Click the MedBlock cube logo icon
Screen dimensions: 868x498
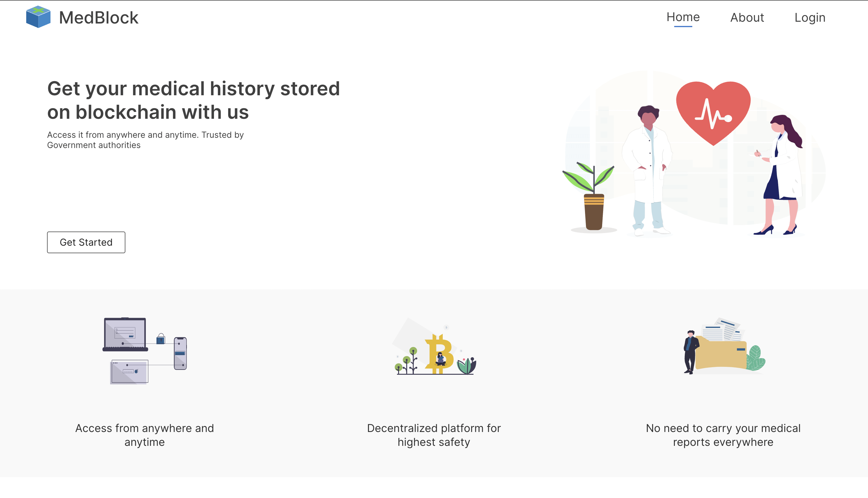[38, 17]
